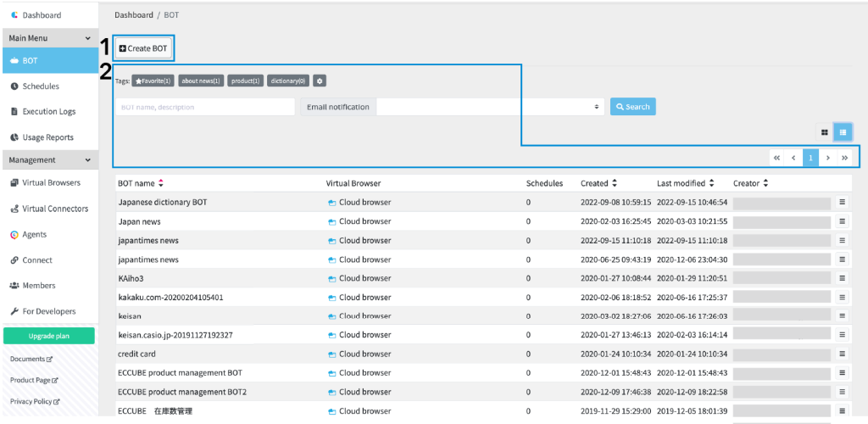This screenshot has height=424, width=868.
Task: Filter by the product tag
Action: pyautogui.click(x=245, y=81)
